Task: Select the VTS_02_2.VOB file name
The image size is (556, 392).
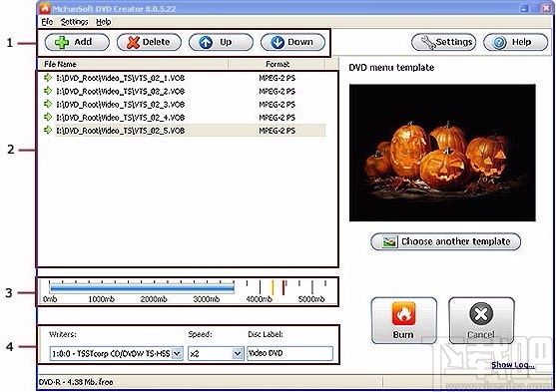Action: click(120, 91)
